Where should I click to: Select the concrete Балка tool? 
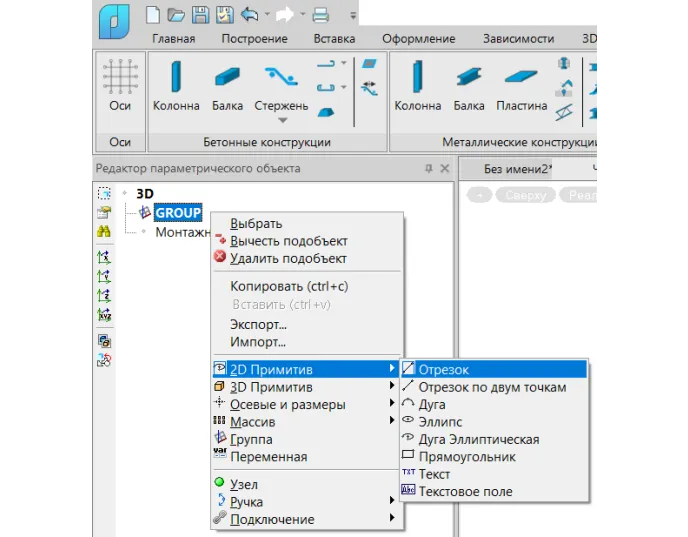227,85
